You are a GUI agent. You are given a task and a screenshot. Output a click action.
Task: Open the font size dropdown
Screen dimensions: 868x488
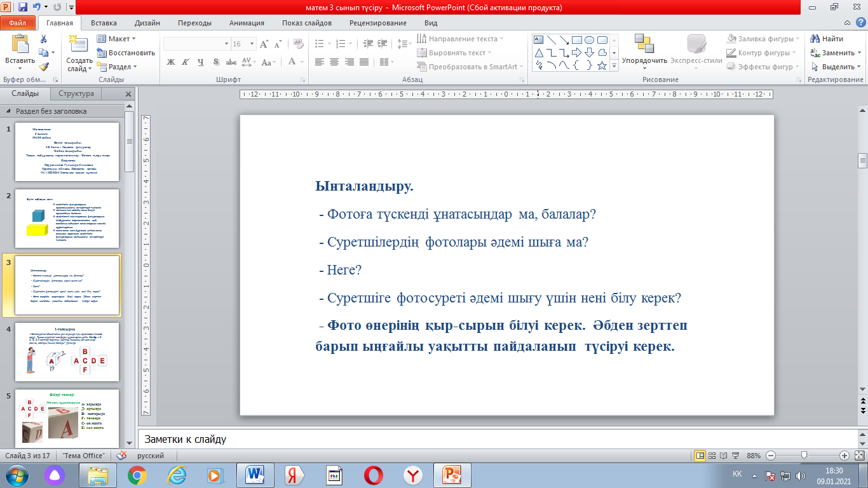point(250,44)
